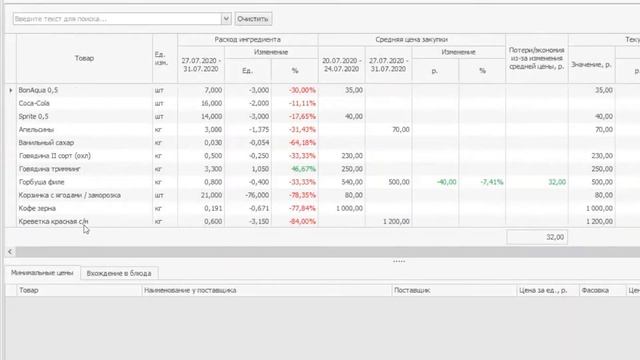Click the Расход ингредиента header group
The height and width of the screenshot is (360, 640).
[247, 40]
